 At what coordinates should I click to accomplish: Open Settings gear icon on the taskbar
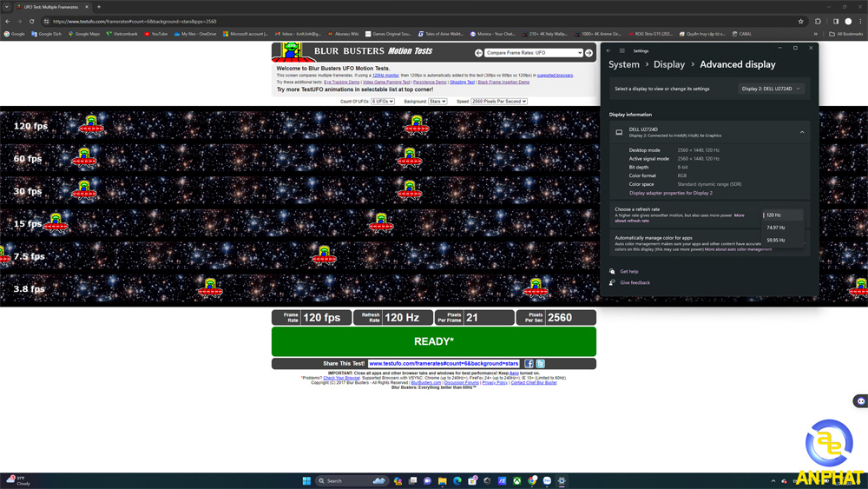click(562, 480)
